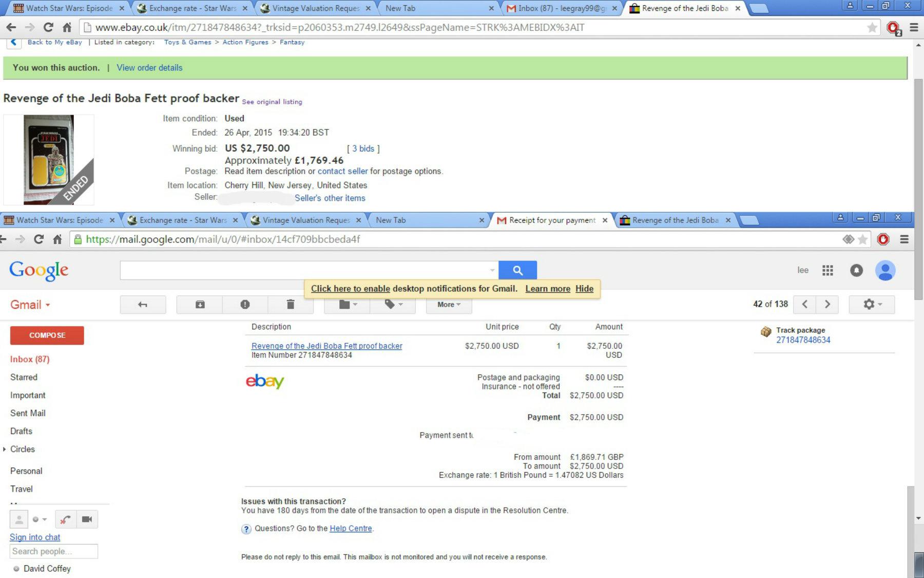
Task: Switch to Inbox (87) tab in upper window
Action: (x=562, y=8)
